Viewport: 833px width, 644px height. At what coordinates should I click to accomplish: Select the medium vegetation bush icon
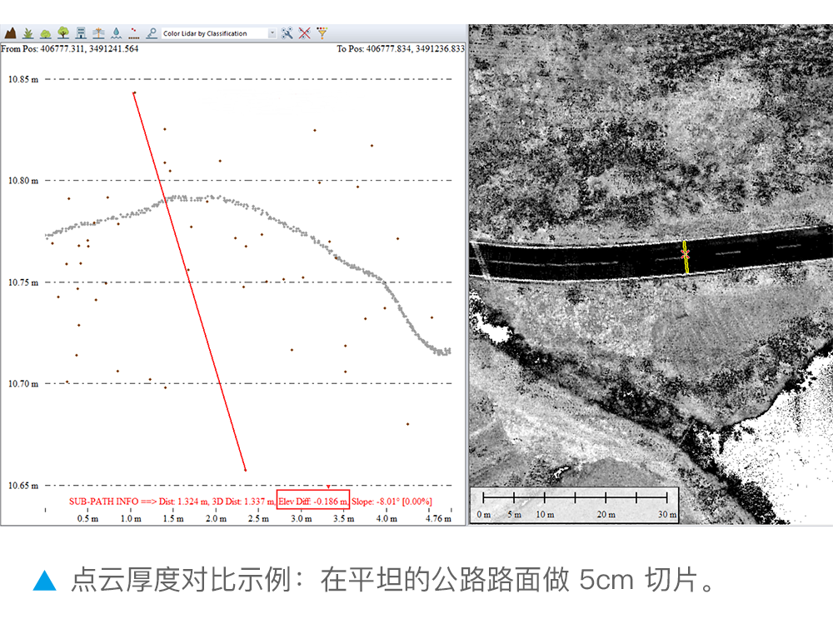[x=46, y=33]
